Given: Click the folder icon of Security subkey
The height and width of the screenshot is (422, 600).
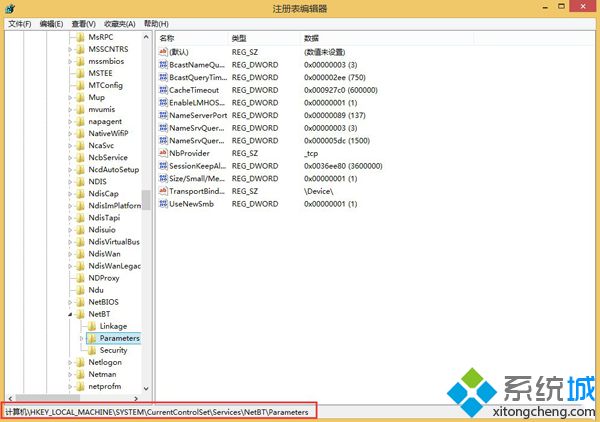Looking at the screenshot, I should 92,350.
